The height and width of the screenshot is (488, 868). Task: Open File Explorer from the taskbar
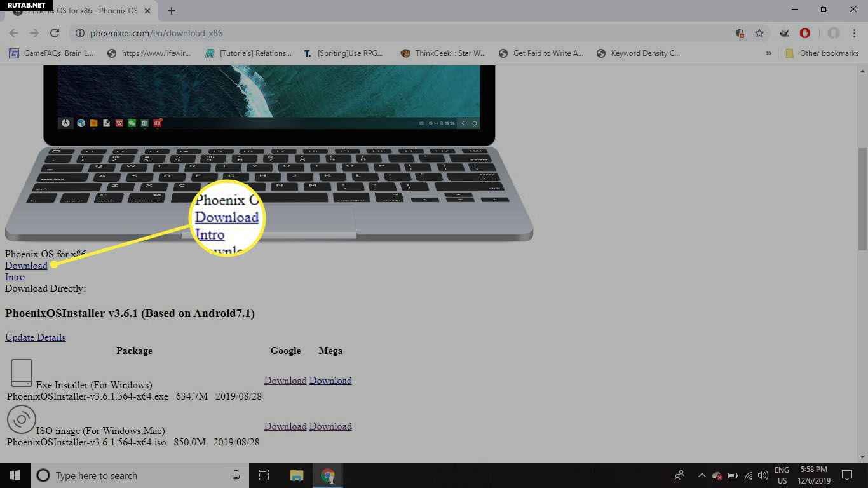pos(296,475)
